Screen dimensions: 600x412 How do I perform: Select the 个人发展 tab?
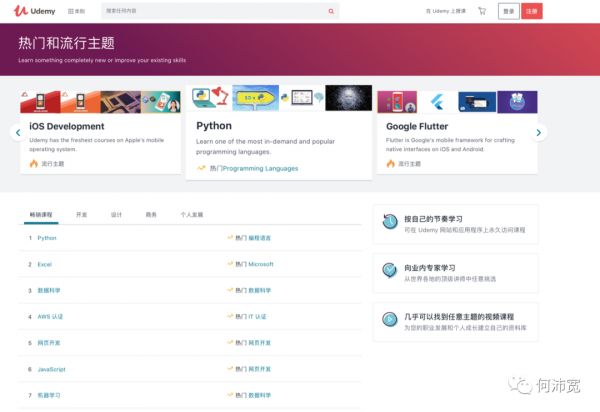[x=191, y=215]
